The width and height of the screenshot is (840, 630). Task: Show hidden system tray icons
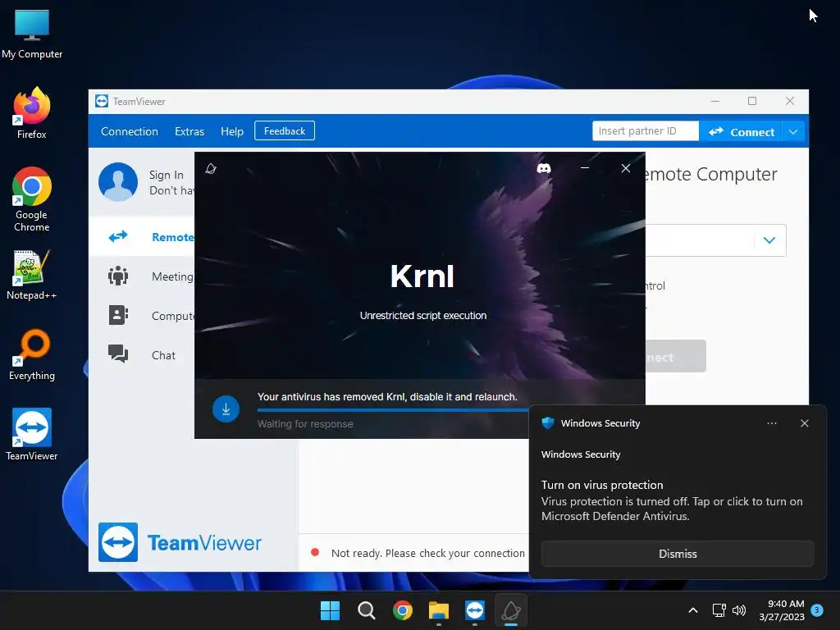click(x=692, y=610)
